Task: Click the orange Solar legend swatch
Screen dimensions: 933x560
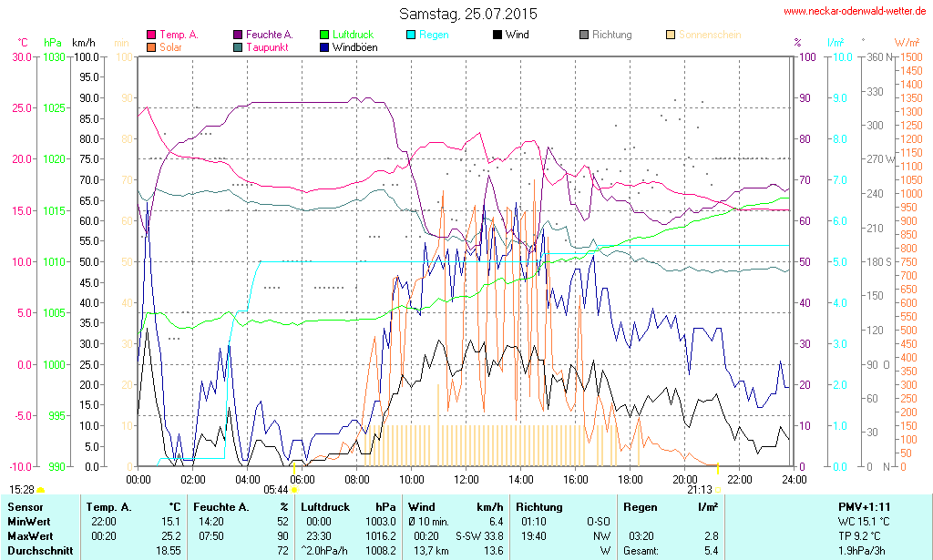Action: tap(151, 46)
